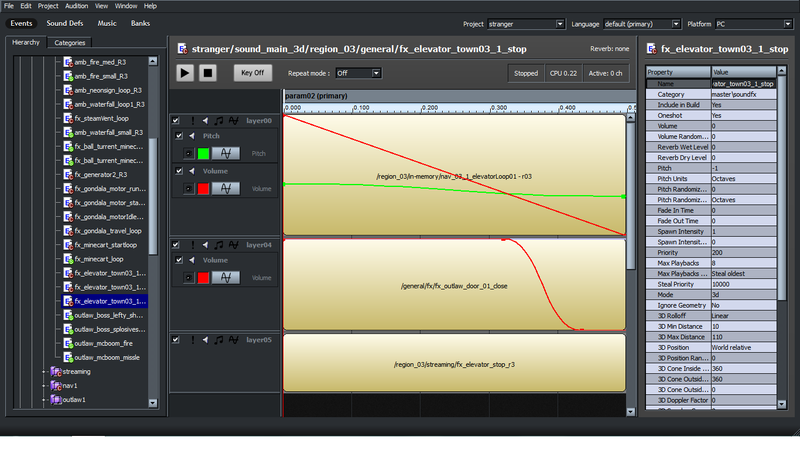
Task: Open the Window menu
Action: 126,6
